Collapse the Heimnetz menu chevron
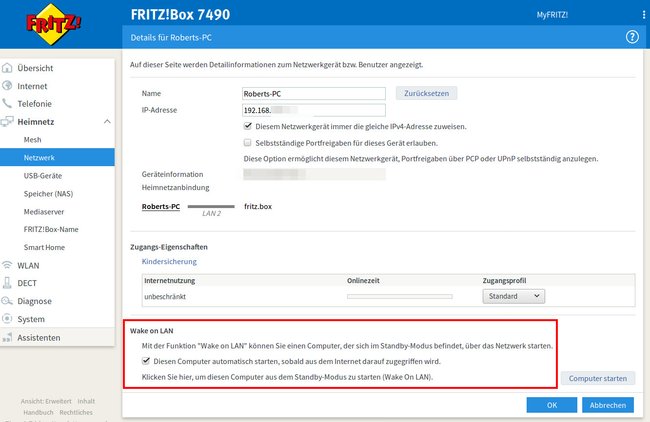Viewport: 650px width, 422px height. 107,121
